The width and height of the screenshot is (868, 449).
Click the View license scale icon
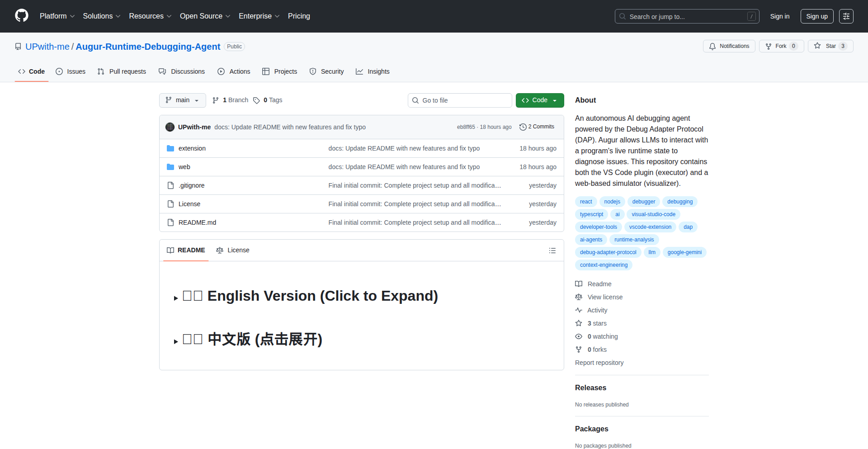579,297
